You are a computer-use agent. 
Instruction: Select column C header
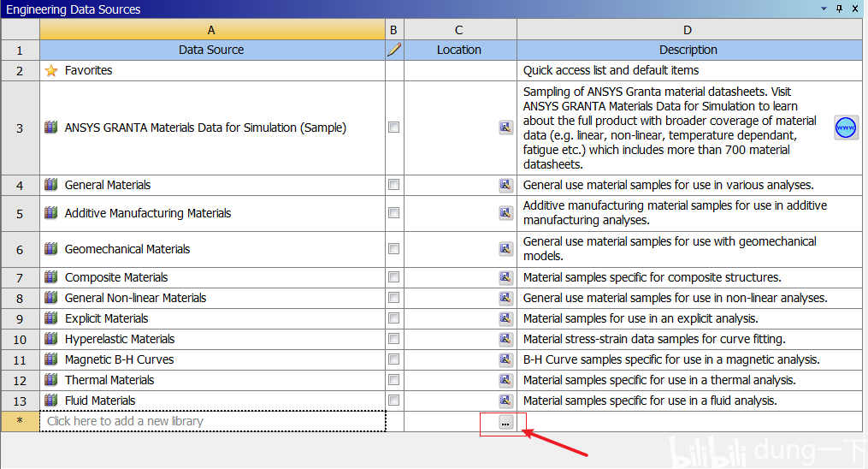460,30
